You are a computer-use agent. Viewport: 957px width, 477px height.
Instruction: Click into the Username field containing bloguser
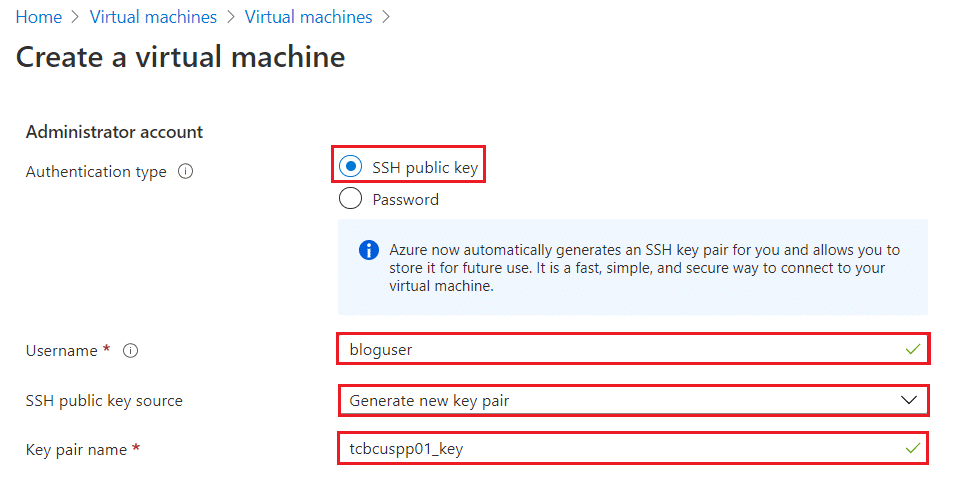point(633,349)
